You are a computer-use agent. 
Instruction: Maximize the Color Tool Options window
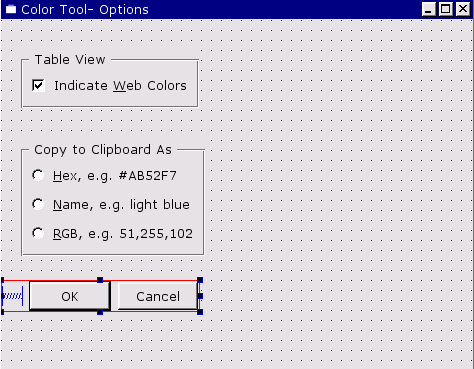click(x=446, y=9)
